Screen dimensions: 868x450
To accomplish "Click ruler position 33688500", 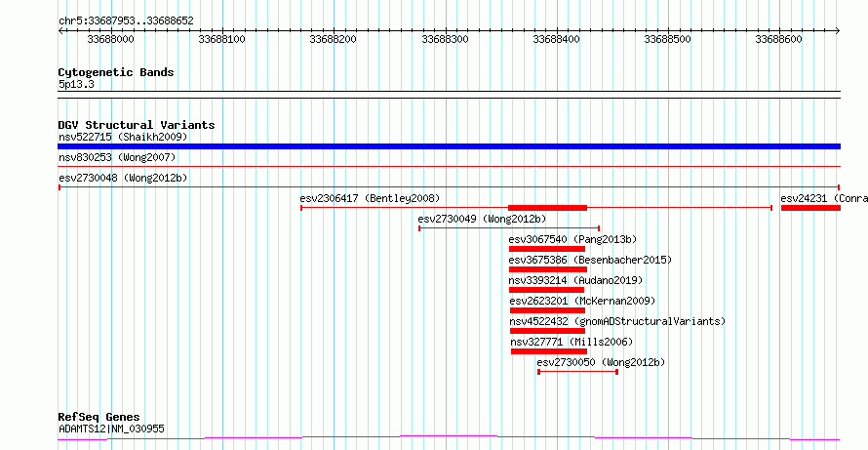I will (x=668, y=39).
